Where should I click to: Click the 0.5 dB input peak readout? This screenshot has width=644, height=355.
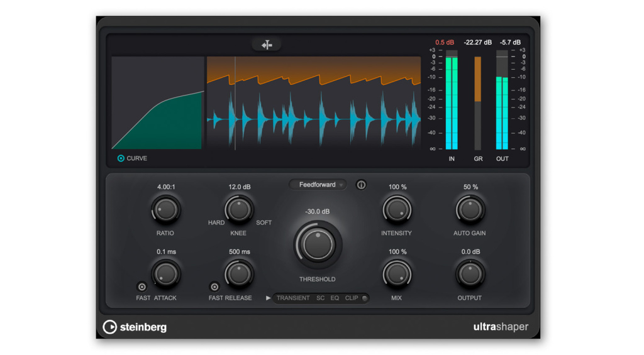click(445, 43)
